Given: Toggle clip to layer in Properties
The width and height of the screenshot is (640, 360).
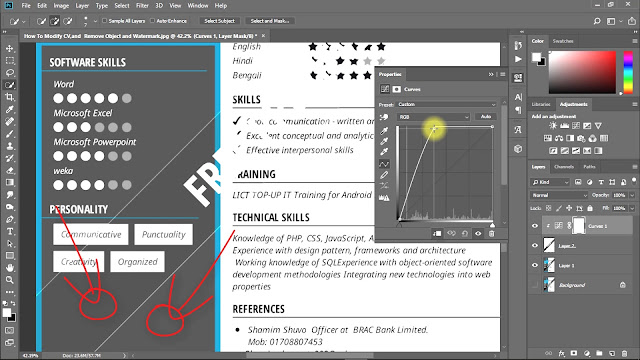Looking at the screenshot, I should point(437,234).
